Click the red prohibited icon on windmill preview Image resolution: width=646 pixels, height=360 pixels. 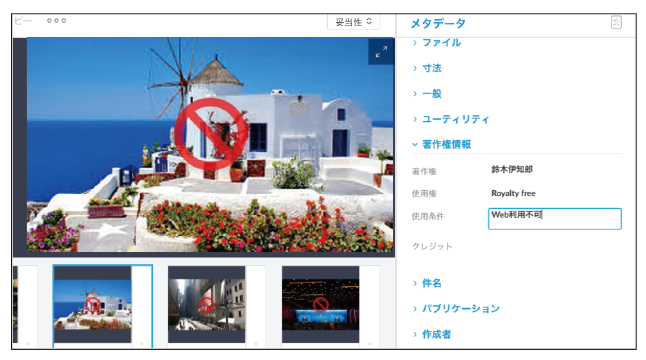pyautogui.click(x=211, y=134)
